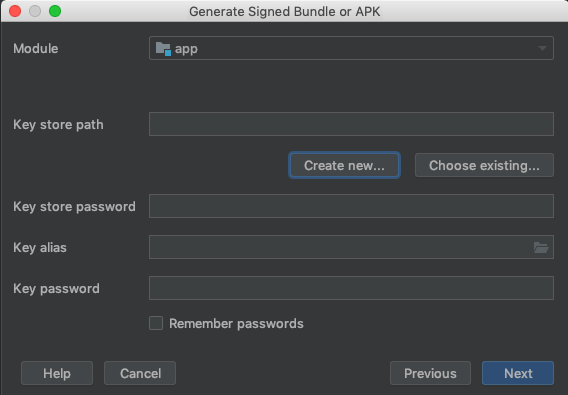Click the gray minimize window button
This screenshot has height=395, width=568.
35,11
